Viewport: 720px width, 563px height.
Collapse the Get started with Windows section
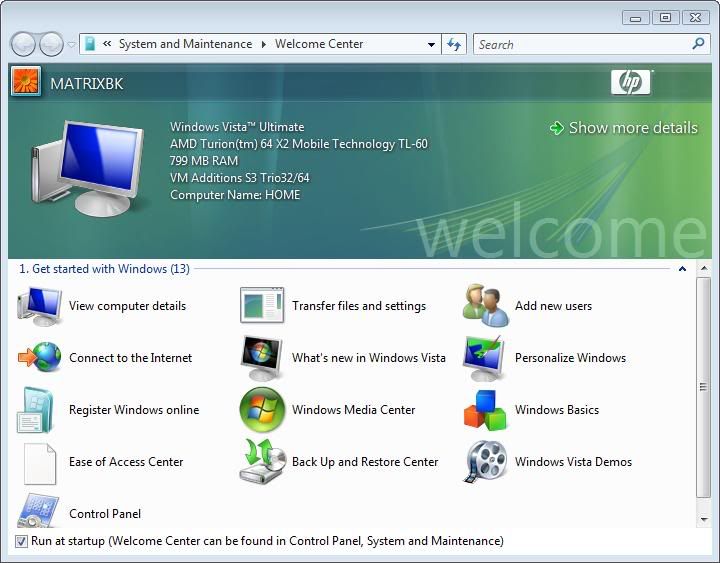[x=682, y=269]
